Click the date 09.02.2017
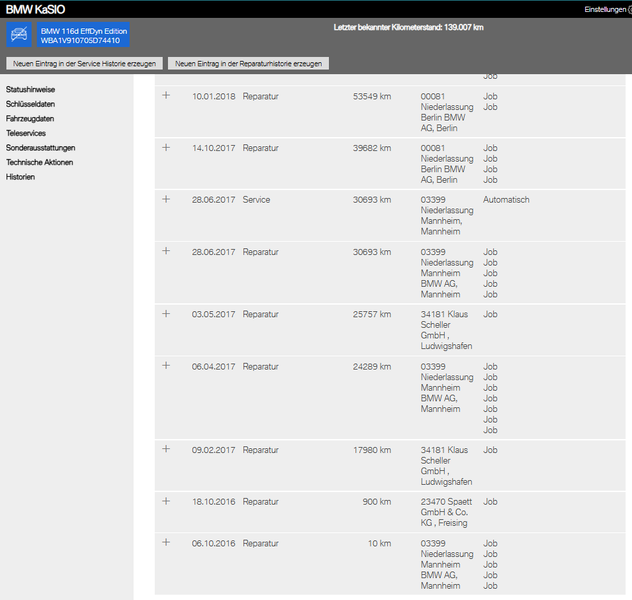 pyautogui.click(x=214, y=450)
